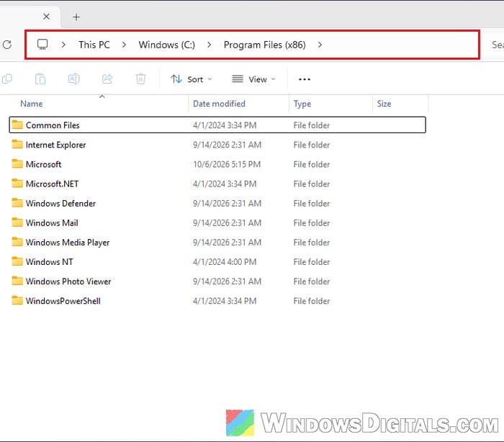Click the Microsoft folder icon

(x=17, y=164)
